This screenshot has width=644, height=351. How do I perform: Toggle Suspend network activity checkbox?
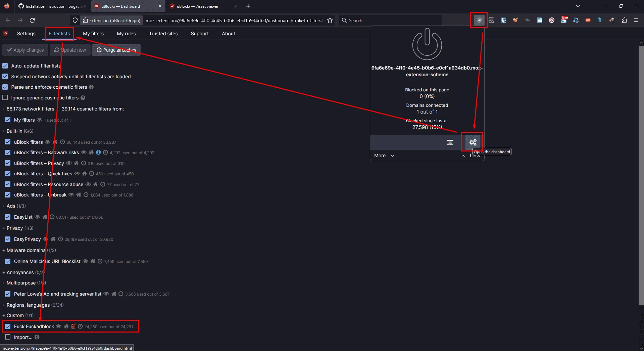(5, 77)
